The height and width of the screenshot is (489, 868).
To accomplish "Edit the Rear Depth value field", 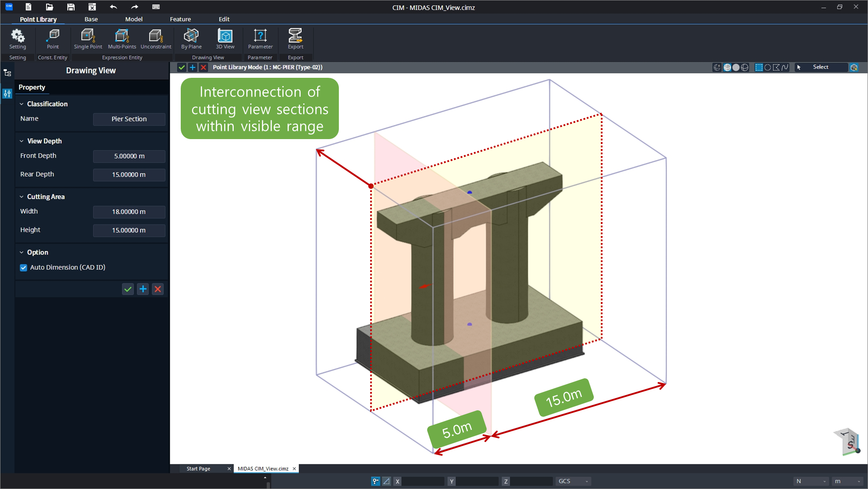I will click(x=129, y=175).
